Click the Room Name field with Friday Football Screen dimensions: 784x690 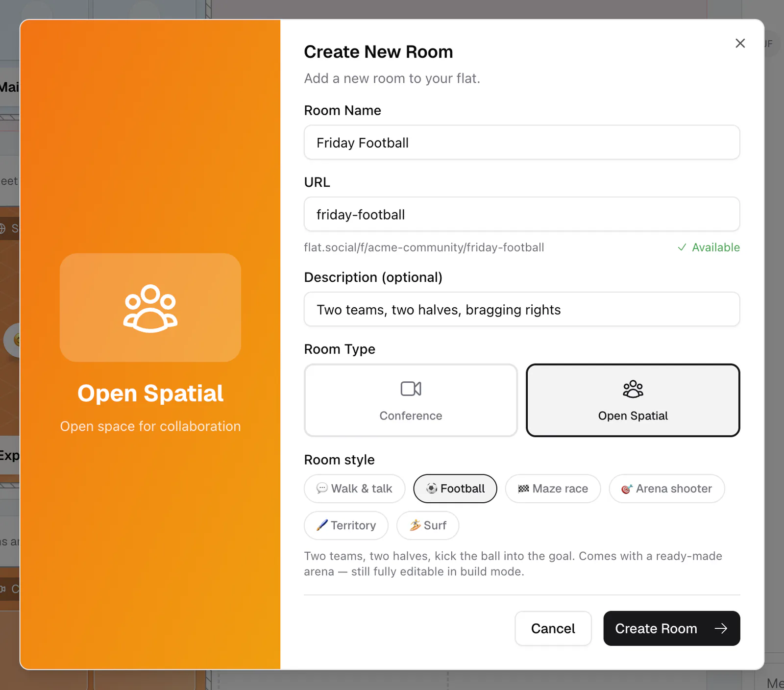click(x=522, y=142)
